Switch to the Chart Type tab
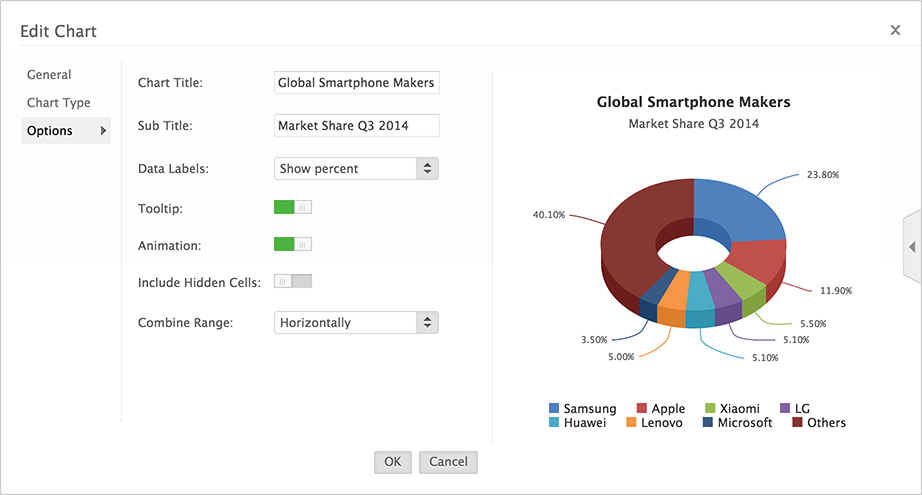 pos(59,103)
